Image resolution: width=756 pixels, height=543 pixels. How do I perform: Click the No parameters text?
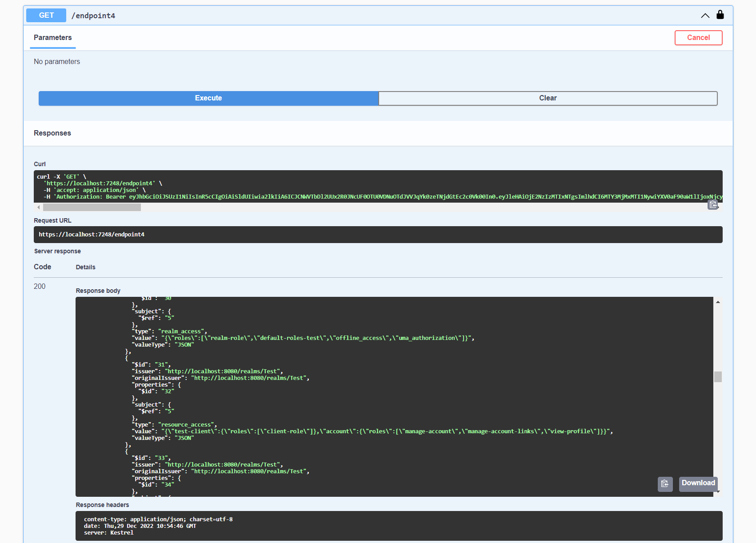[57, 62]
